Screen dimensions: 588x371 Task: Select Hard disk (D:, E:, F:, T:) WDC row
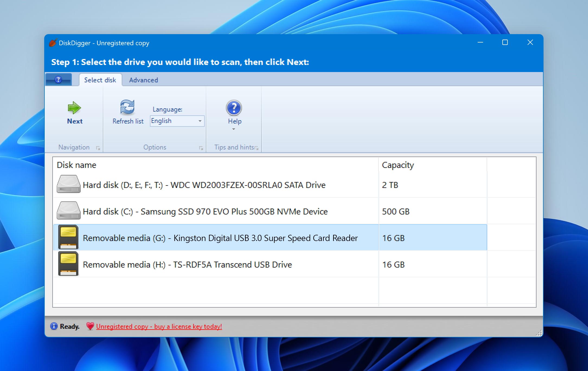pos(270,184)
